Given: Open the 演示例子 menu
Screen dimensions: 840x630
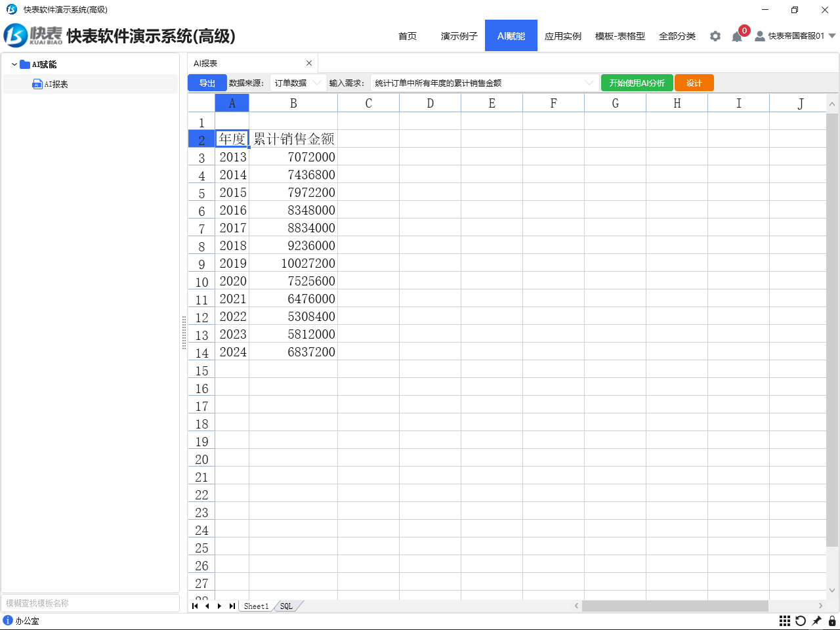Looking at the screenshot, I should (x=459, y=36).
